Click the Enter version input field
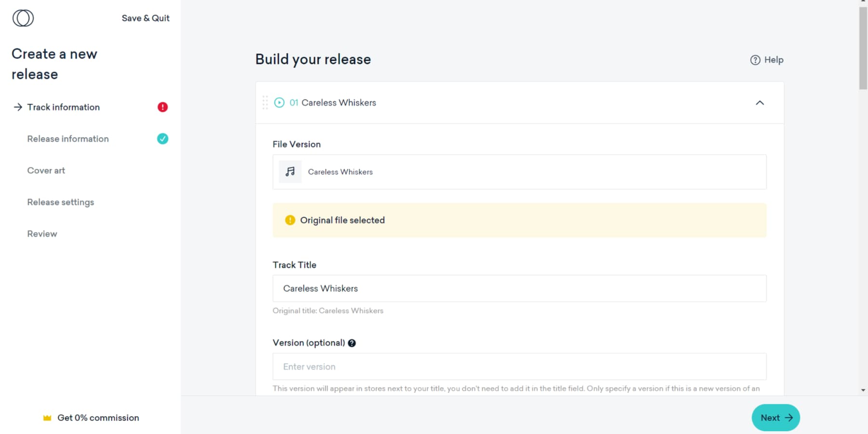The image size is (868, 434). pos(519,366)
